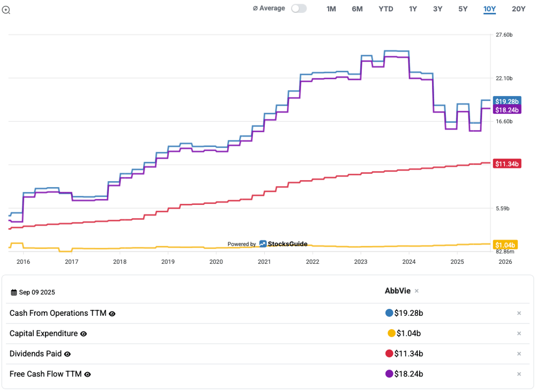Click the purple $18.24b chart value tag

[507, 110]
